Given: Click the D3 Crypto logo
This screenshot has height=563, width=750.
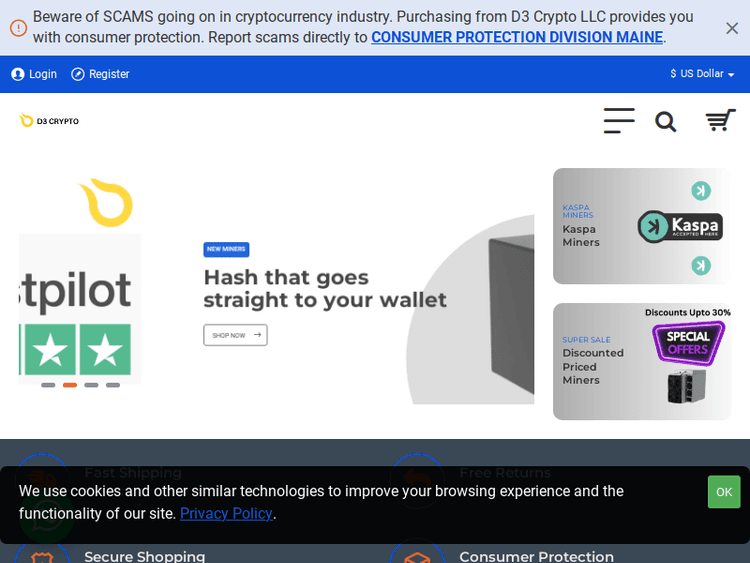Looking at the screenshot, I should [x=49, y=121].
